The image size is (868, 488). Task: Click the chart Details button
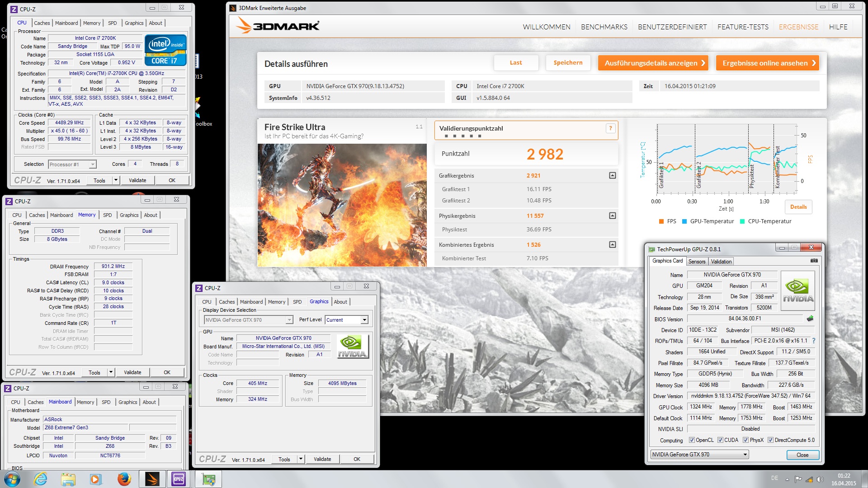click(x=798, y=207)
